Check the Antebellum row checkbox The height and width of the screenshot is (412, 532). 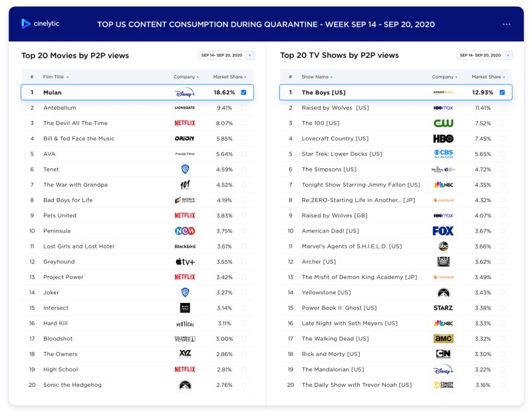(243, 108)
